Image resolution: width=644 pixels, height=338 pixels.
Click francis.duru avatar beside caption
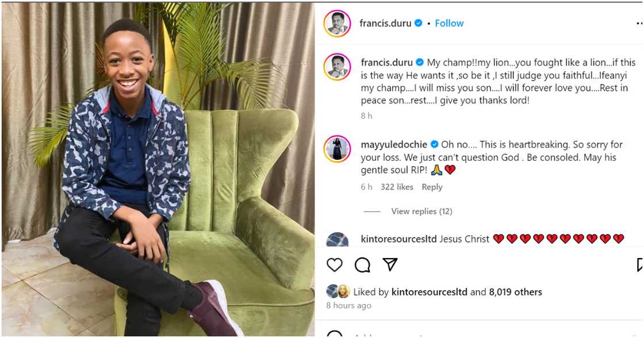337,67
